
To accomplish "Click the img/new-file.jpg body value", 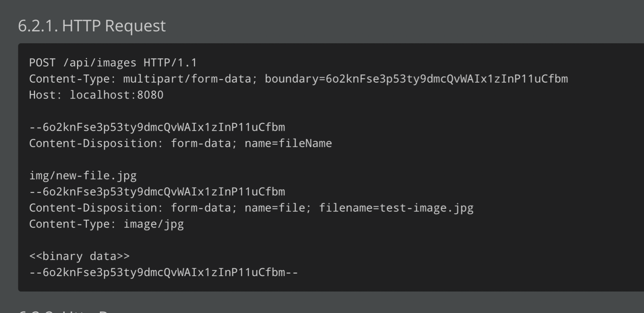I will tap(83, 176).
